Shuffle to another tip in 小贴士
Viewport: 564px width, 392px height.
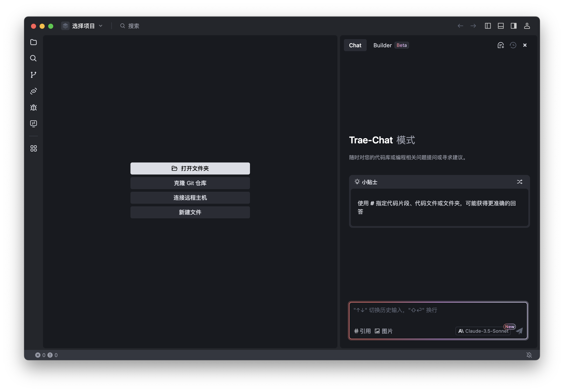pos(520,182)
